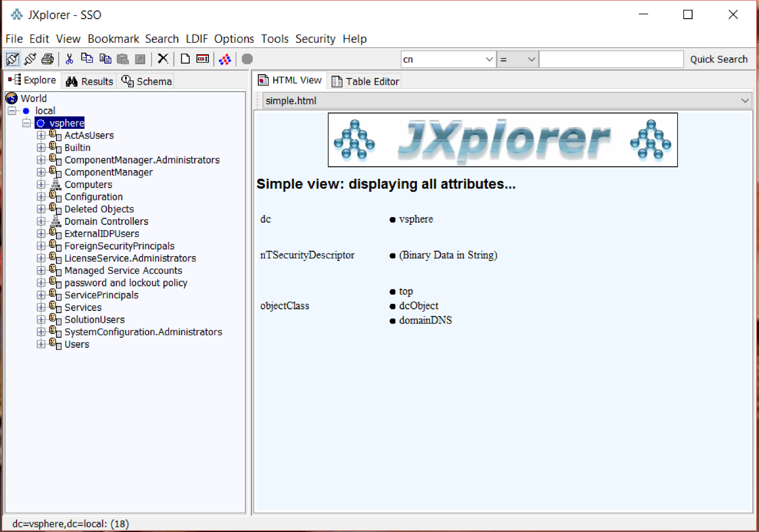759x532 pixels.
Task: Click the Stop gray circle icon
Action: tap(247, 59)
